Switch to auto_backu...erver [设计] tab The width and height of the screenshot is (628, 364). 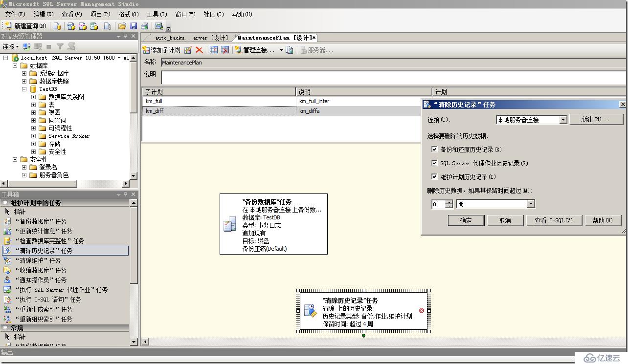pos(191,38)
